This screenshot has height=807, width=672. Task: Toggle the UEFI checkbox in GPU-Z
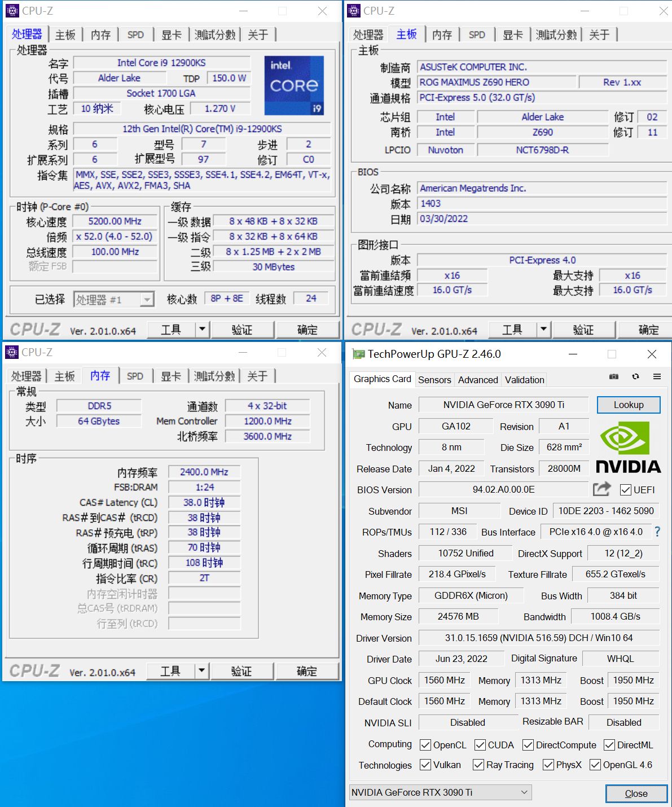click(625, 490)
